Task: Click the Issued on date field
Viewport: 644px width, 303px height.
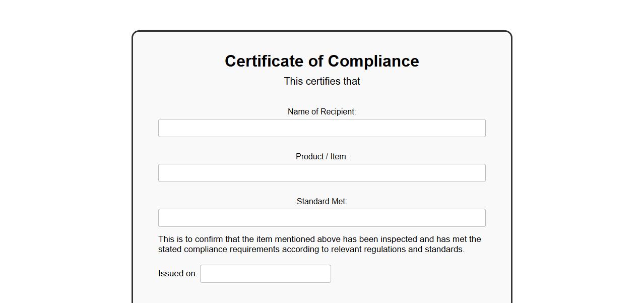Action: click(265, 274)
